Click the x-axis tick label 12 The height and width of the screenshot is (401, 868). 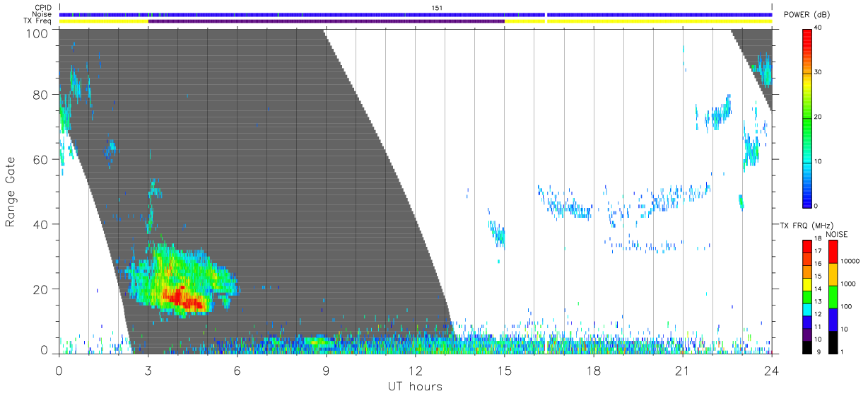pos(416,370)
